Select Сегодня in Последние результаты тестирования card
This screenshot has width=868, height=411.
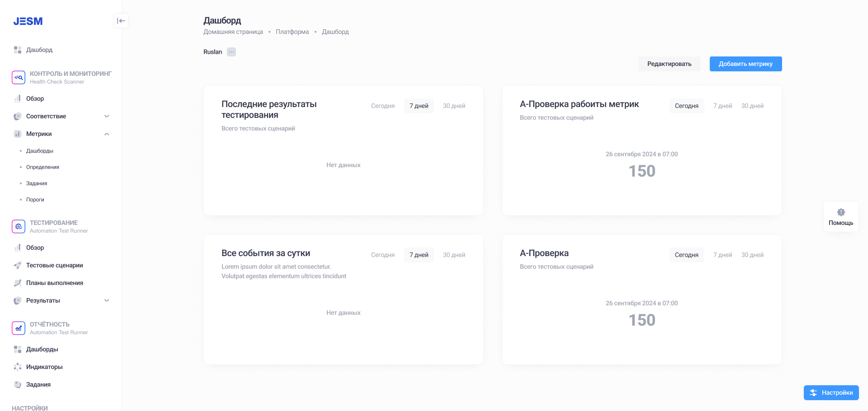coord(383,106)
